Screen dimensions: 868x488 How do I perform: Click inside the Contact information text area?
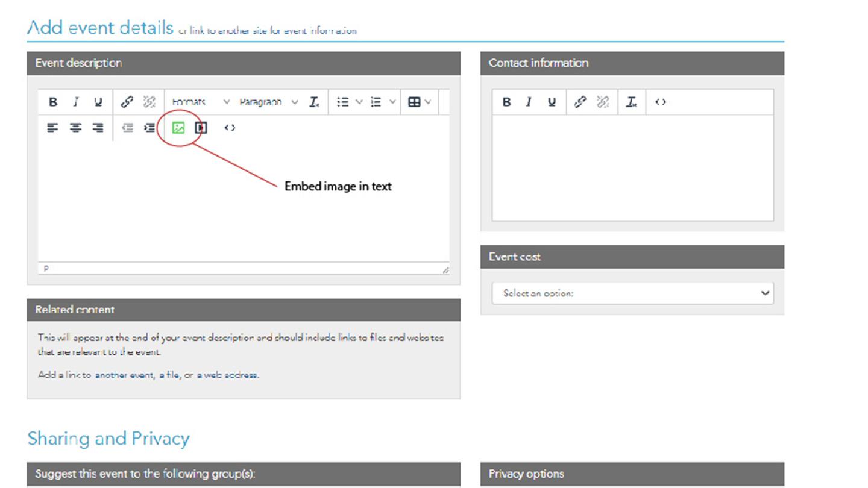point(632,167)
